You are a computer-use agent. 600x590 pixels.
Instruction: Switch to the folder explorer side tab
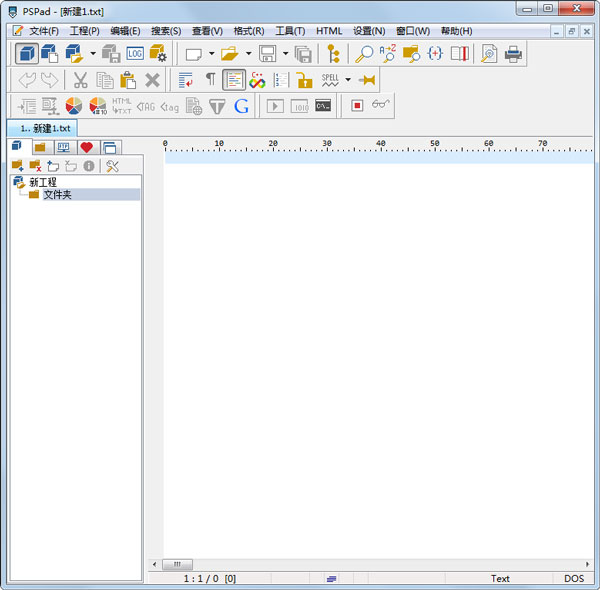tap(41, 147)
